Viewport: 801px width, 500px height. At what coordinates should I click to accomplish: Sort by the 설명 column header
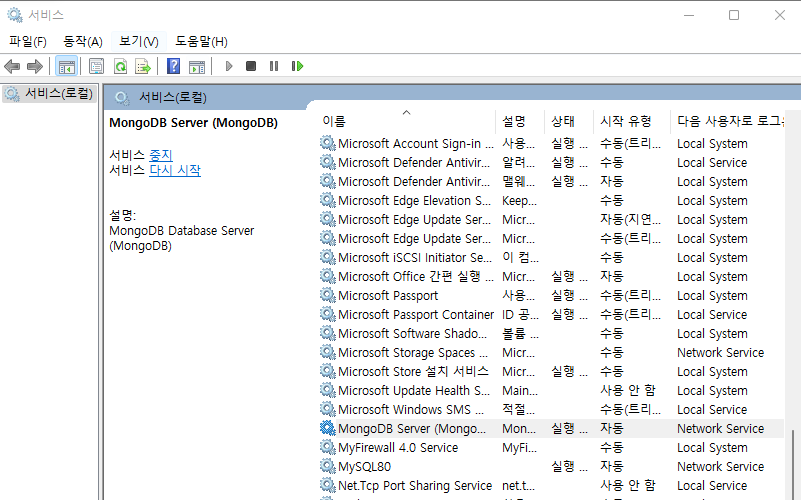tap(520, 122)
